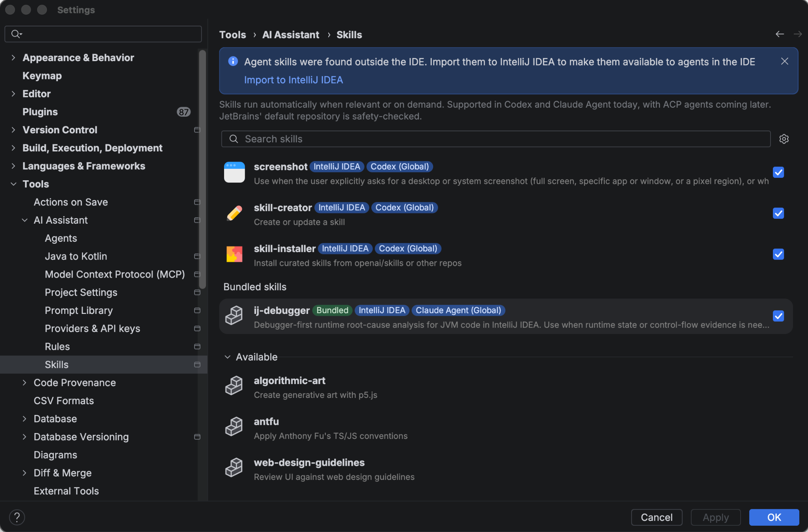Click the project-level icon beside Database Versioning

click(x=197, y=437)
